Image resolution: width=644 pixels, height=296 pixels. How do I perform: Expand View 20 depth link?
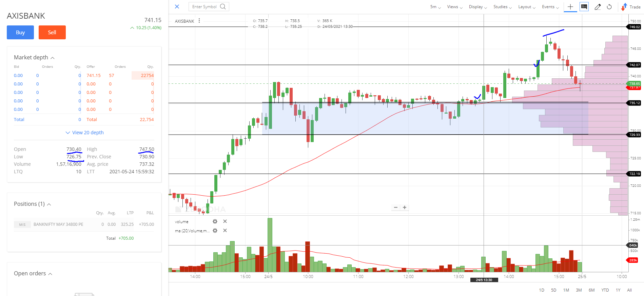[84, 133]
